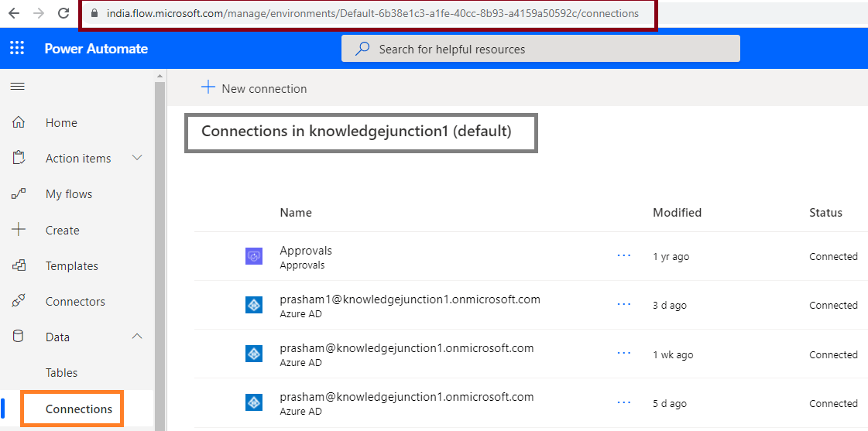868x431 pixels.
Task: Click the Create plus icon
Action: (x=19, y=230)
